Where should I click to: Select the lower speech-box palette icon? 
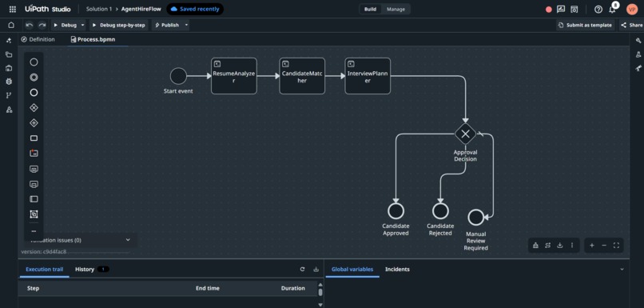pyautogui.click(x=34, y=184)
